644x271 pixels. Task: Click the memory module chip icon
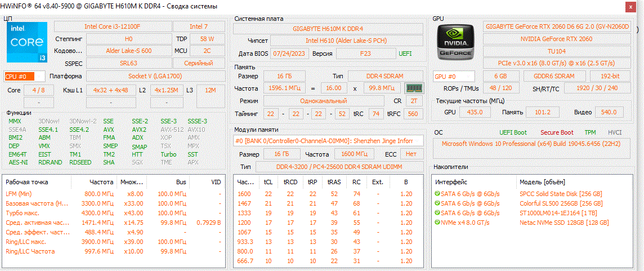pyautogui.click(x=414, y=88)
